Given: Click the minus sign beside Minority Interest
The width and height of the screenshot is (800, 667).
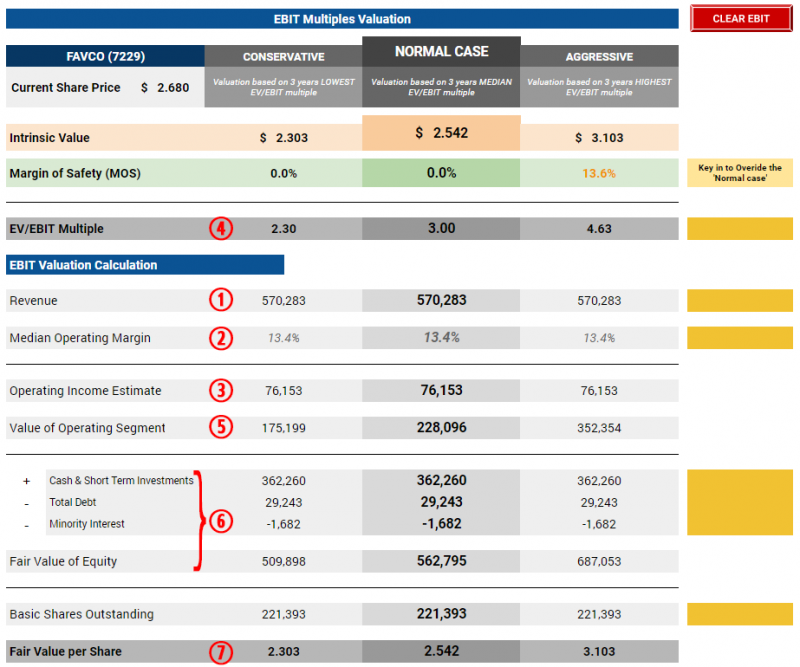Looking at the screenshot, I should 26,523.
